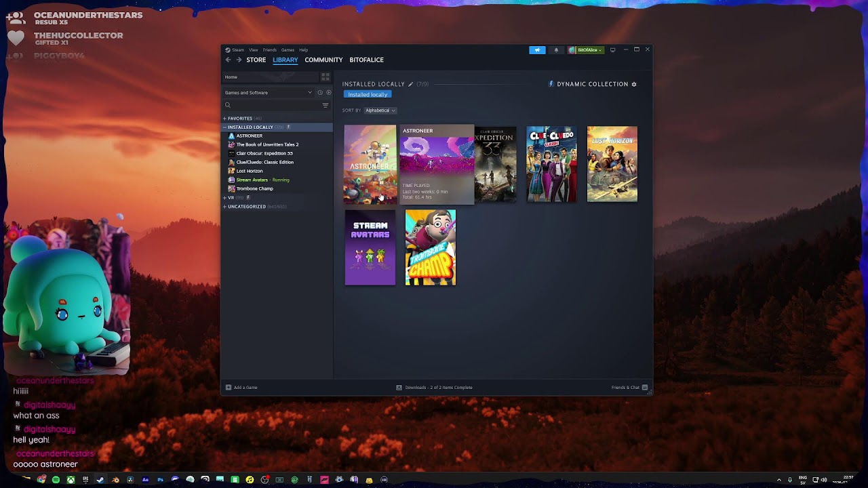The height and width of the screenshot is (488, 868).
Task: Open Dynamic Collection settings gear
Action: (634, 84)
